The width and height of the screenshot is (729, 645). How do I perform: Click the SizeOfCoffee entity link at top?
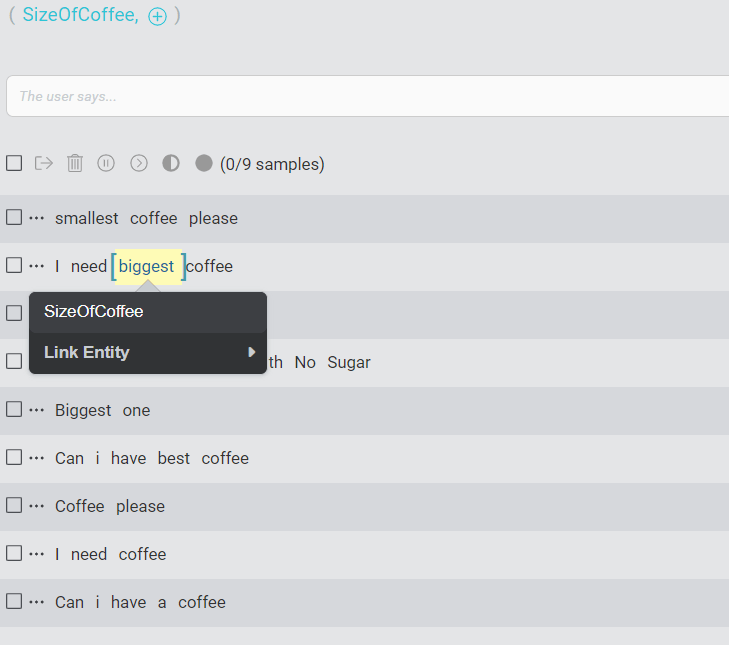[x=80, y=14]
